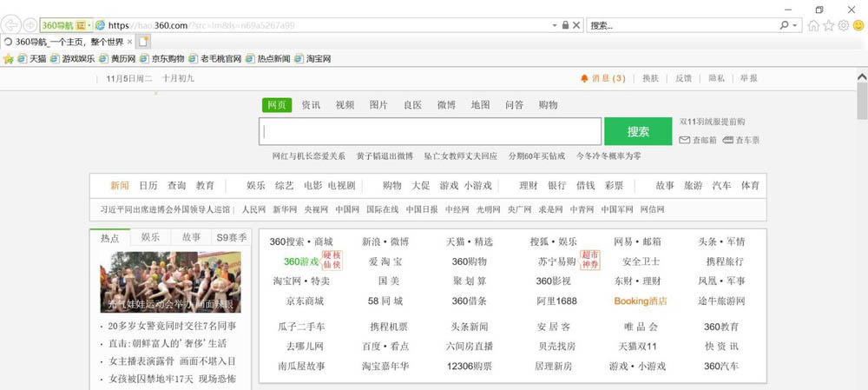Open 新闻 category in navigation bar

click(x=120, y=186)
